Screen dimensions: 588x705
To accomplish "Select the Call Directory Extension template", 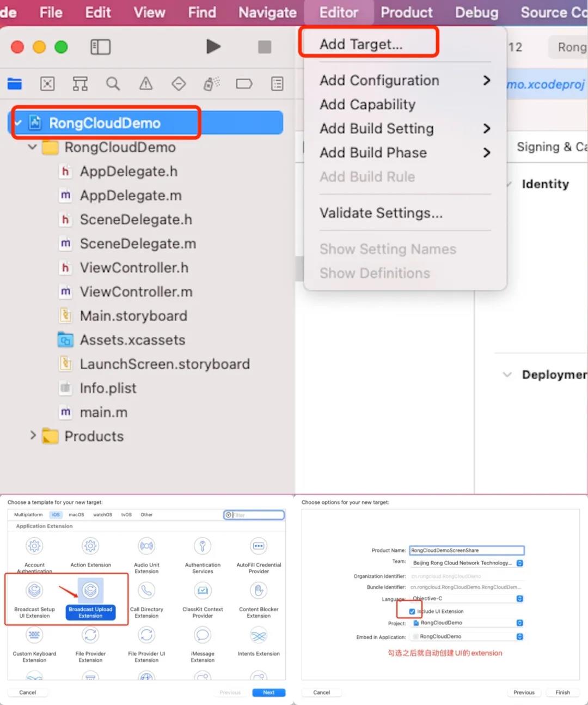I will pyautogui.click(x=146, y=599).
